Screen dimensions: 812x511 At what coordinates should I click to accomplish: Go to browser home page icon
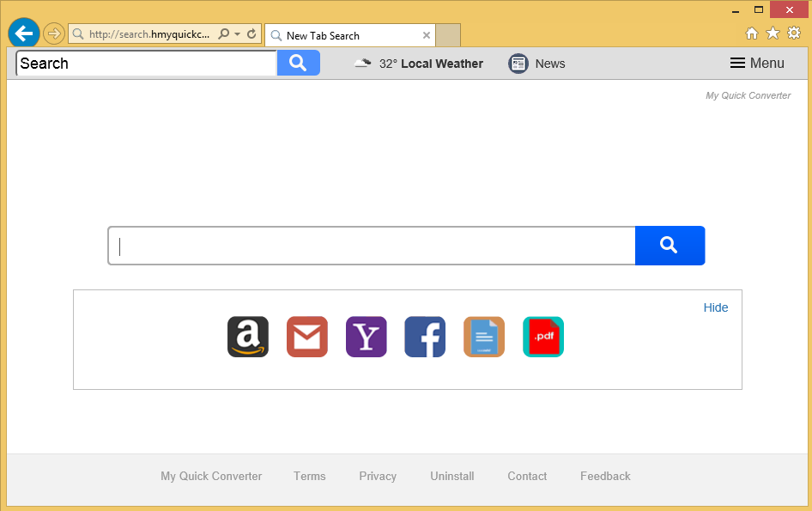(x=752, y=33)
